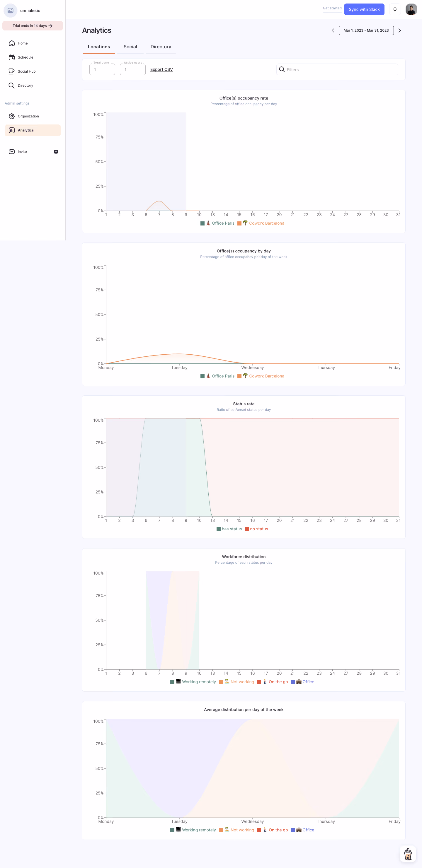Screen dimensions: 422x868
Task: Click the search icon in Filters field
Action: tap(282, 69)
